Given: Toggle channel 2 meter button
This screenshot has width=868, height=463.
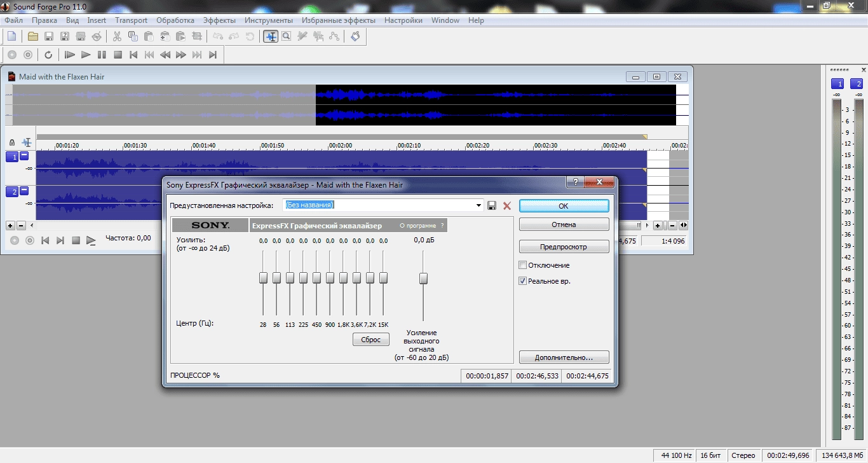Looking at the screenshot, I should [x=857, y=84].
